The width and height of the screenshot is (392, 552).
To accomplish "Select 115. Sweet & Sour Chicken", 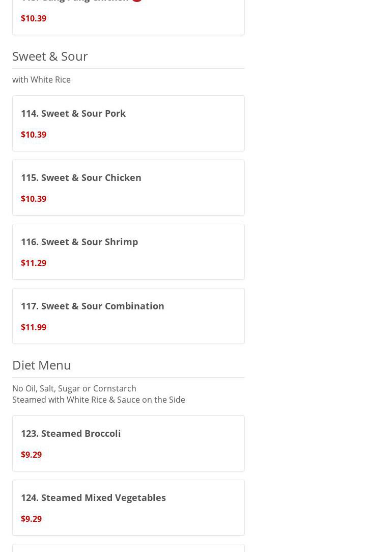I will [x=81, y=177].
